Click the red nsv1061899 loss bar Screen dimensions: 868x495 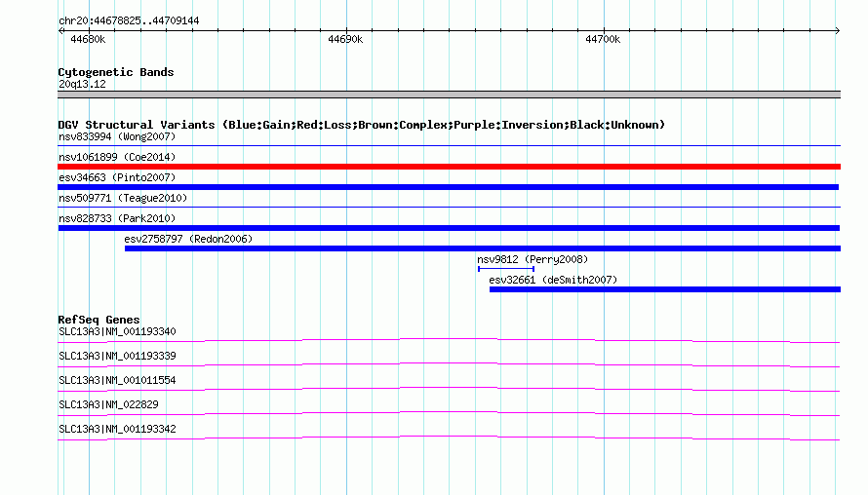pyautogui.click(x=449, y=167)
